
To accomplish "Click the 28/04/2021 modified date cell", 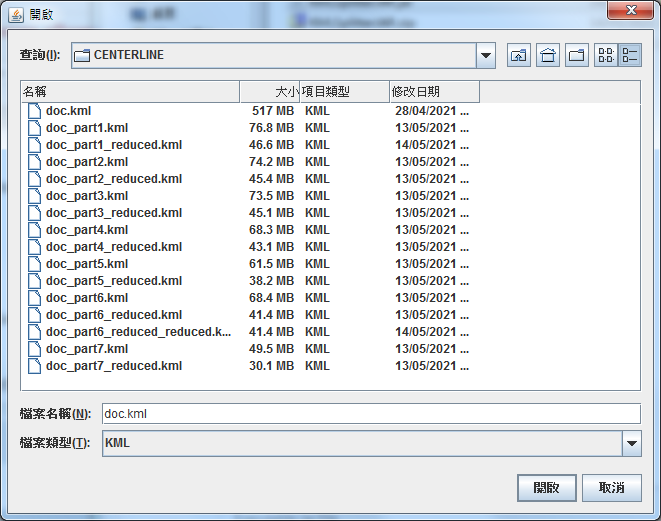I will pyautogui.click(x=432, y=111).
